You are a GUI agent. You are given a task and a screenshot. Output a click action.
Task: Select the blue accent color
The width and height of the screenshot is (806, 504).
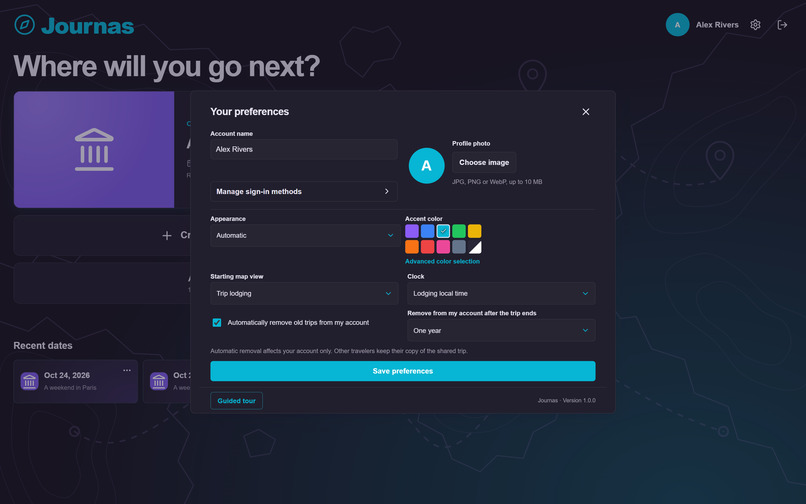click(428, 231)
